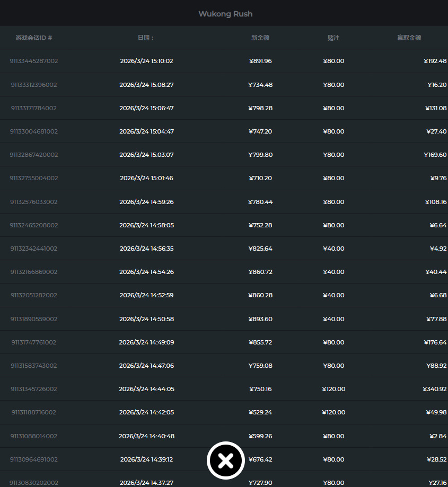Image resolution: width=448 pixels, height=487 pixels.
Task: Select session ID 91133171784002
Action: click(x=34, y=108)
